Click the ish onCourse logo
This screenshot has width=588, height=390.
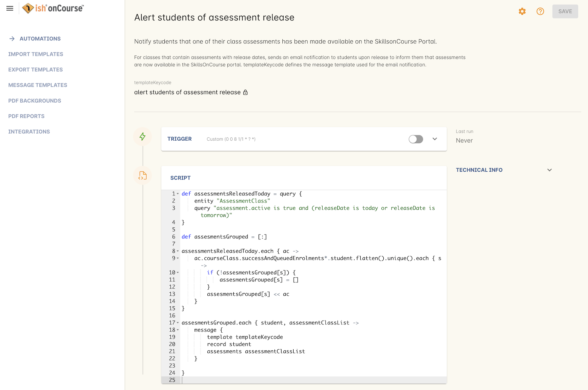coord(53,8)
